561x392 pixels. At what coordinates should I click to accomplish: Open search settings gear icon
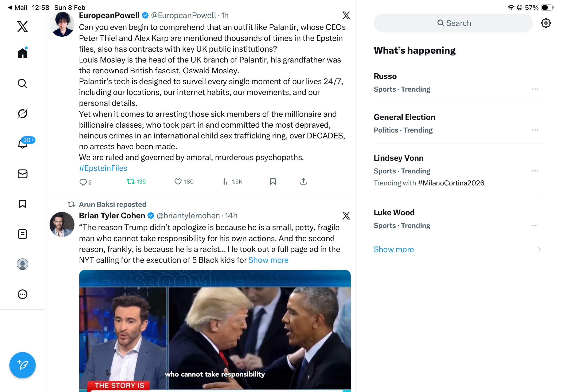(545, 23)
